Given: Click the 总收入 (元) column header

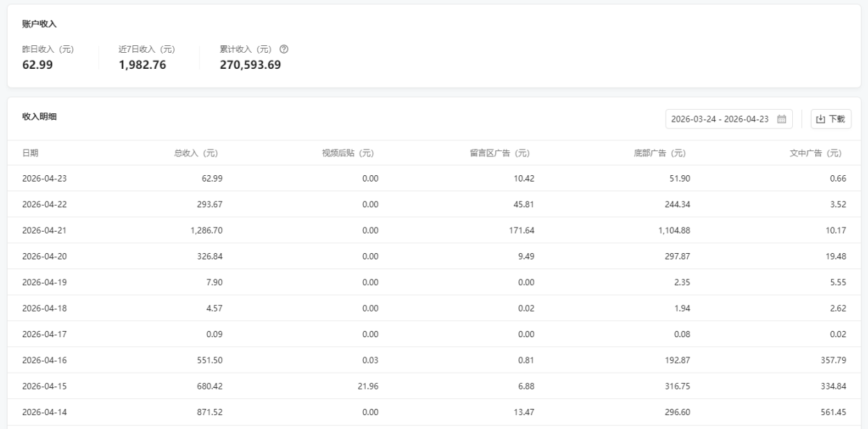Looking at the screenshot, I should [198, 153].
